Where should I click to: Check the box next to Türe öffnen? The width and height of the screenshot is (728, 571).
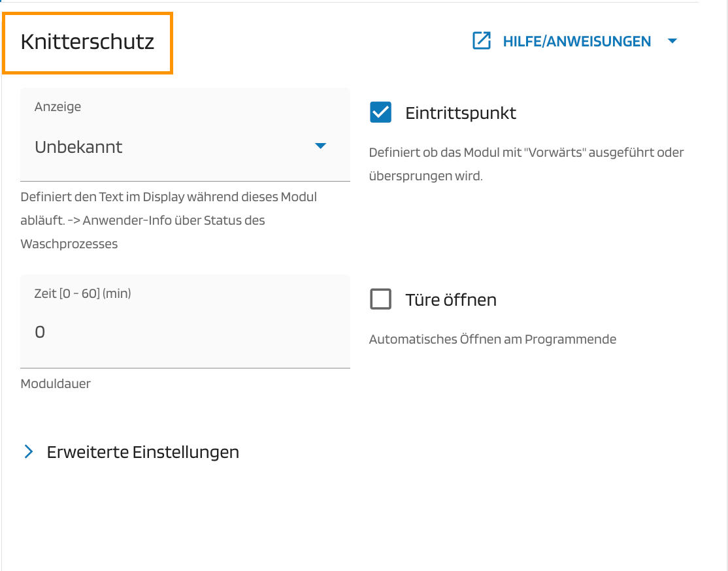coord(380,299)
